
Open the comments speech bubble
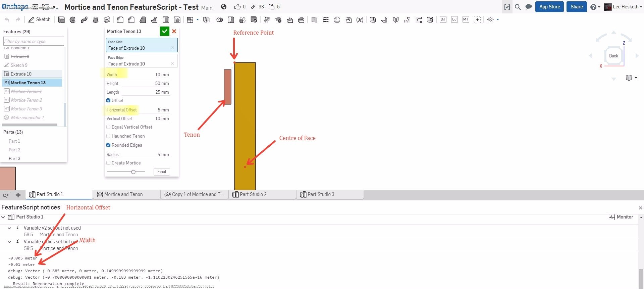tap(529, 7)
